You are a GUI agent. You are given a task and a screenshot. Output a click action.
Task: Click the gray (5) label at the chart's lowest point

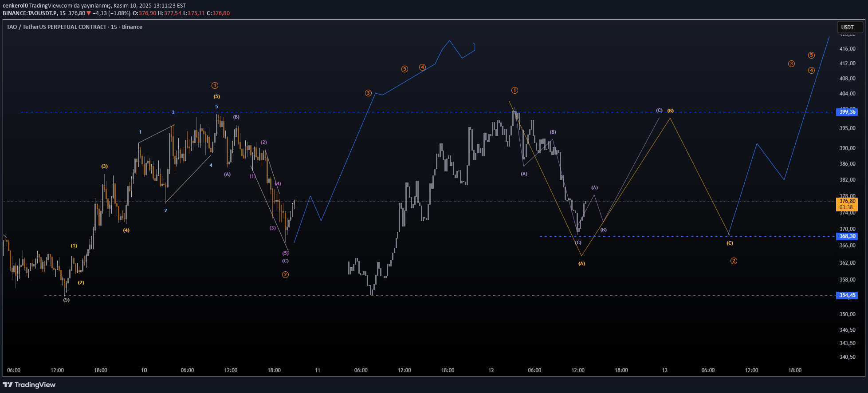(x=66, y=300)
